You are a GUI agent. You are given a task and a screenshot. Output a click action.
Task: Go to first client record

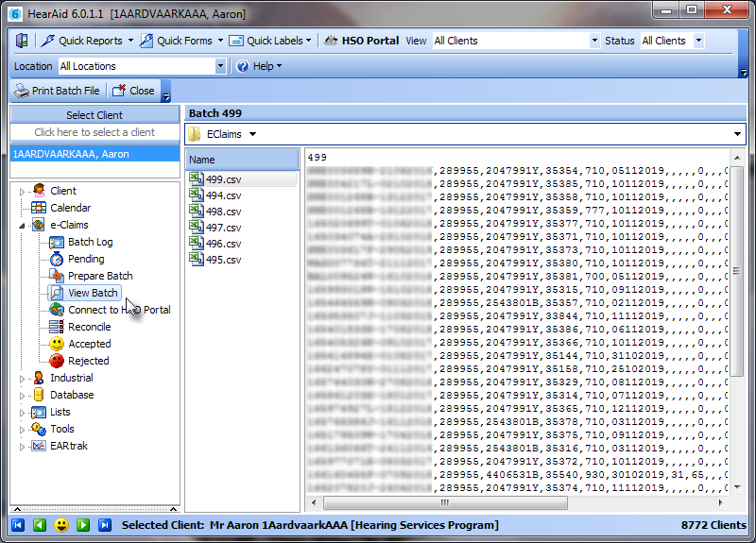click(18, 525)
